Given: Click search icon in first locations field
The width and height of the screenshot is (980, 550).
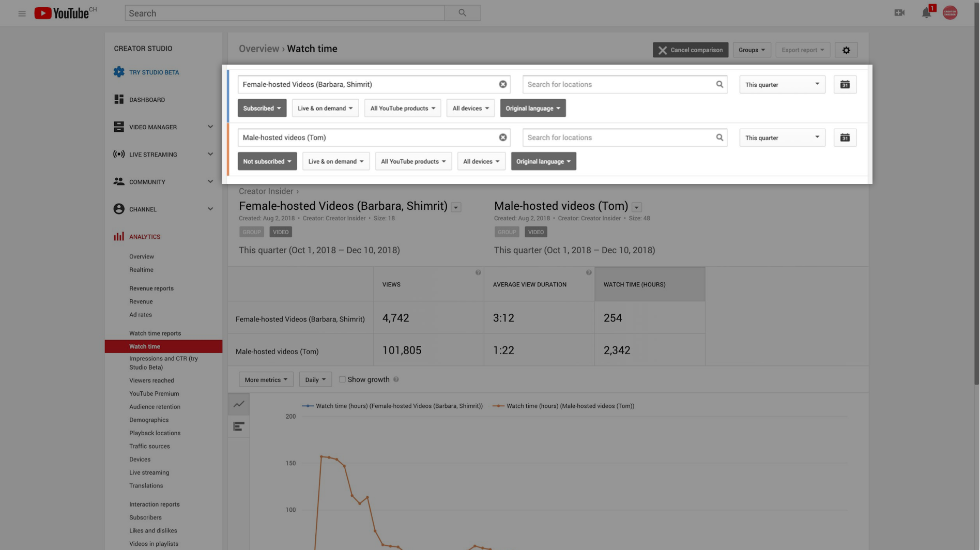Looking at the screenshot, I should pos(719,84).
